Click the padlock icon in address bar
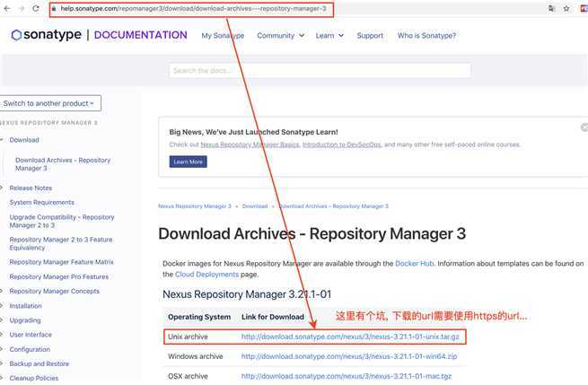Image resolution: width=588 pixels, height=385 pixels. [x=54, y=8]
